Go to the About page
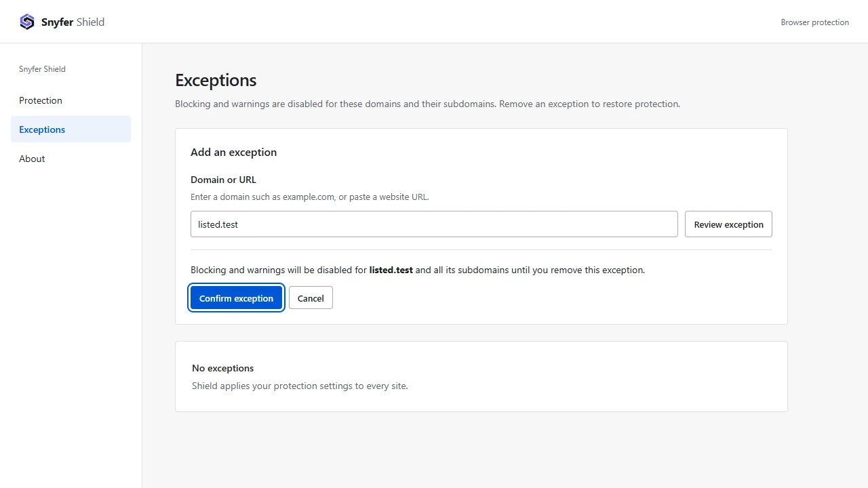Image resolution: width=868 pixels, height=488 pixels. (71, 159)
